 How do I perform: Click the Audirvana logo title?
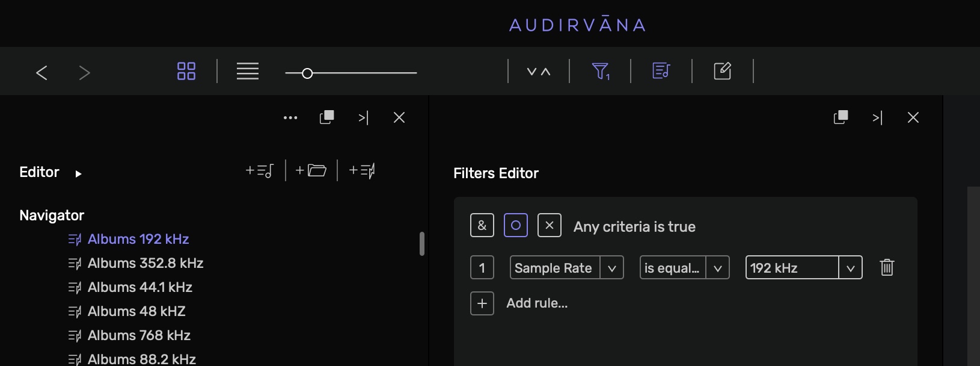[x=578, y=25]
